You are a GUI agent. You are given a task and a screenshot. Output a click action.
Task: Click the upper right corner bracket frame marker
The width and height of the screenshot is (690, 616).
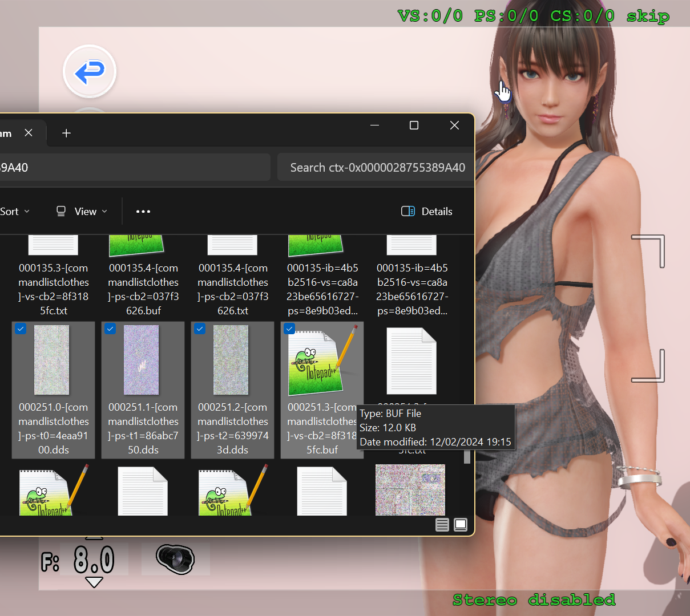[648, 252]
